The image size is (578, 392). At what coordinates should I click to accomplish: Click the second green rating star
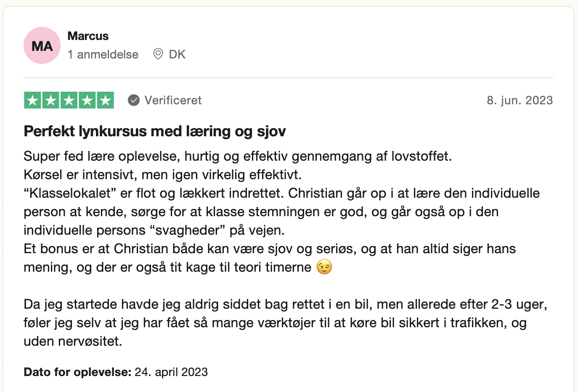tap(51, 101)
